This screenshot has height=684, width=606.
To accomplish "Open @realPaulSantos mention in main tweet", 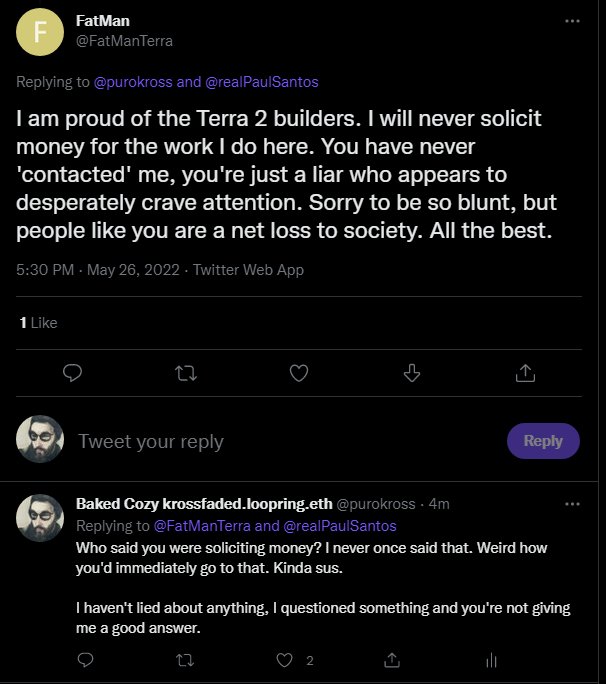I will pyautogui.click(x=265, y=81).
